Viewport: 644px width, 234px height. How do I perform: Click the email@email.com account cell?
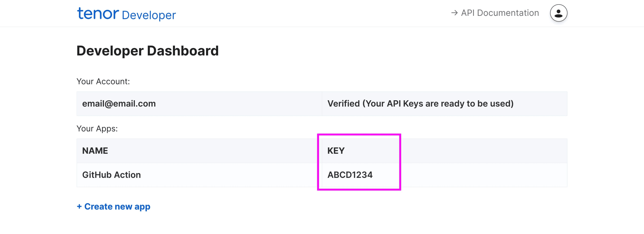(x=199, y=104)
